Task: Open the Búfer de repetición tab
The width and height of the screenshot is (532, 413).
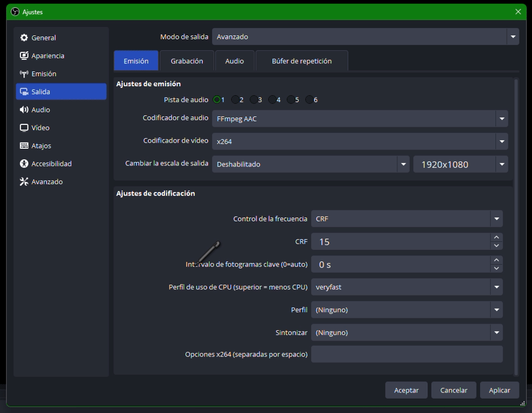Action: click(x=301, y=61)
